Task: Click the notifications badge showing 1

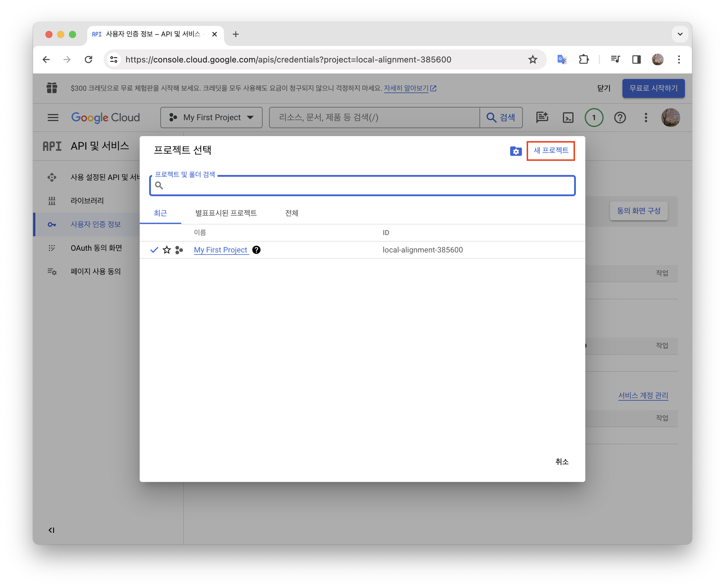Action: coord(594,118)
